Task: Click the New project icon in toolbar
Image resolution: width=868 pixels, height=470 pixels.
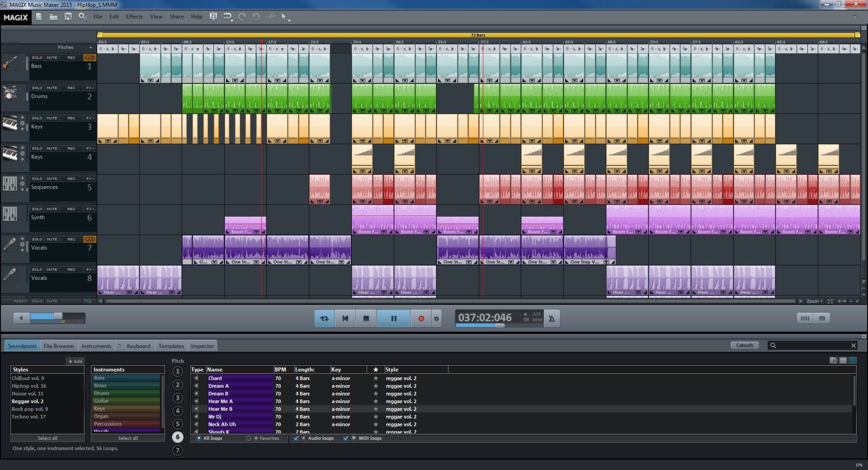Action: pos(39,17)
